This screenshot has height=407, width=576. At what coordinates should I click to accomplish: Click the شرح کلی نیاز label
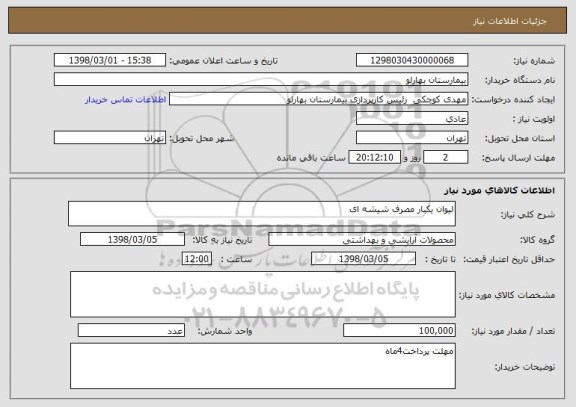[528, 215]
